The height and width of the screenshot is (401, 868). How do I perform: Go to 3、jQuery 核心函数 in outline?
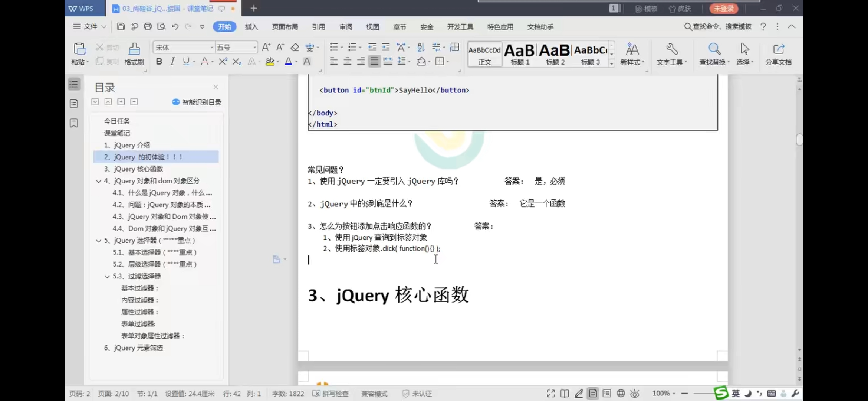133,169
